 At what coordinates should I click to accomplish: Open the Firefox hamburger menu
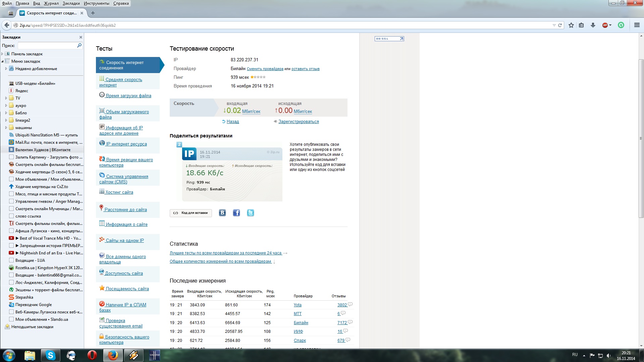637,25
